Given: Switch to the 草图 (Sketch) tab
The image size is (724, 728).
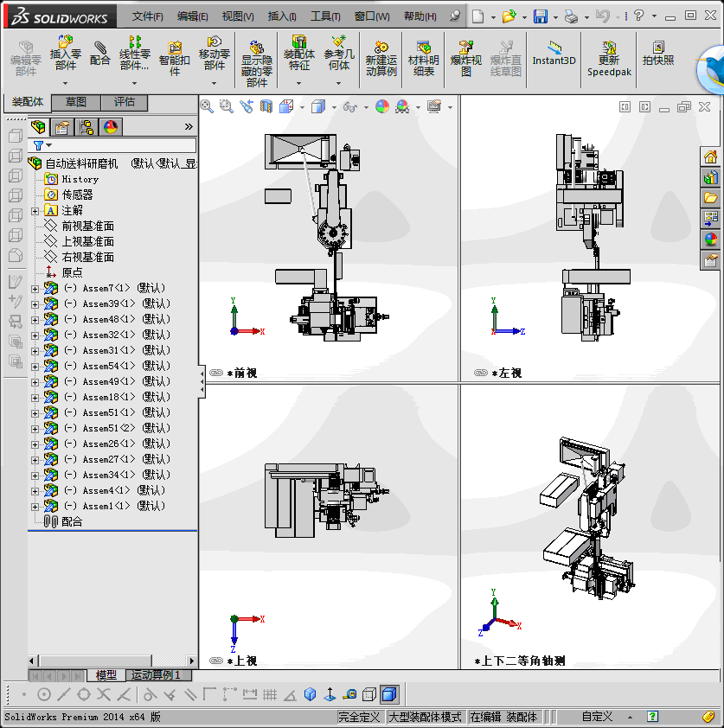Looking at the screenshot, I should click(x=76, y=103).
